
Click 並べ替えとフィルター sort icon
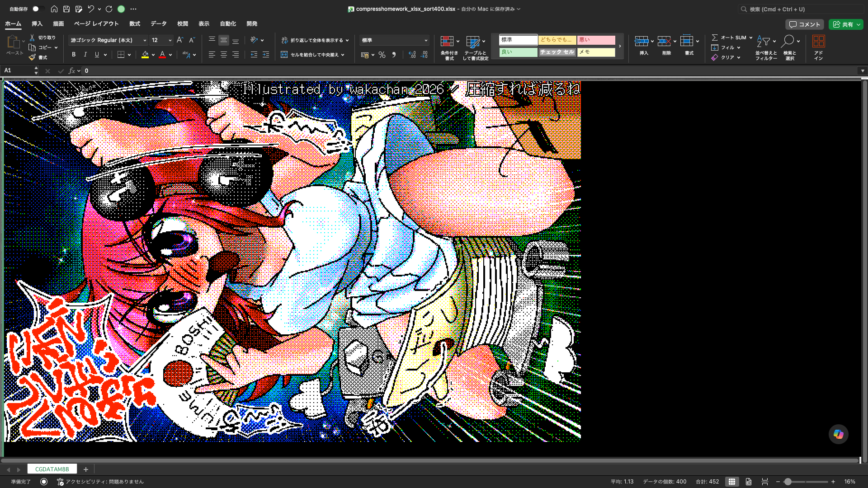click(764, 42)
